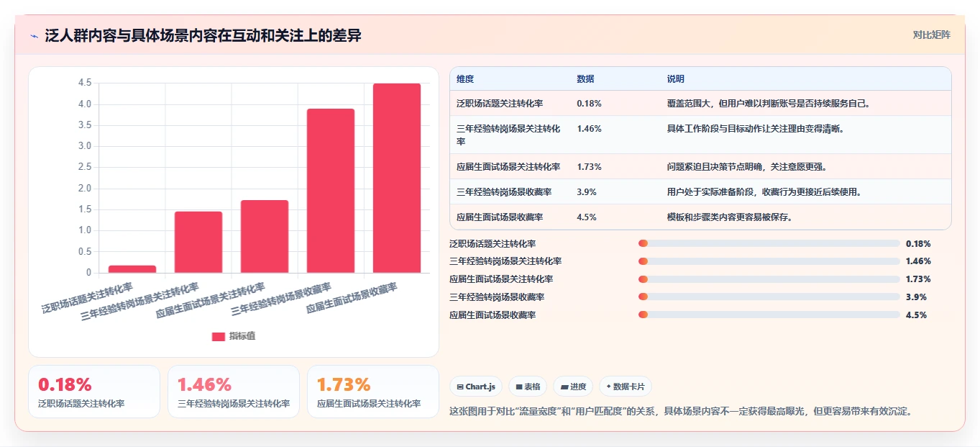Open the 1.46% stat card
The height and width of the screenshot is (447, 980).
pos(234,392)
